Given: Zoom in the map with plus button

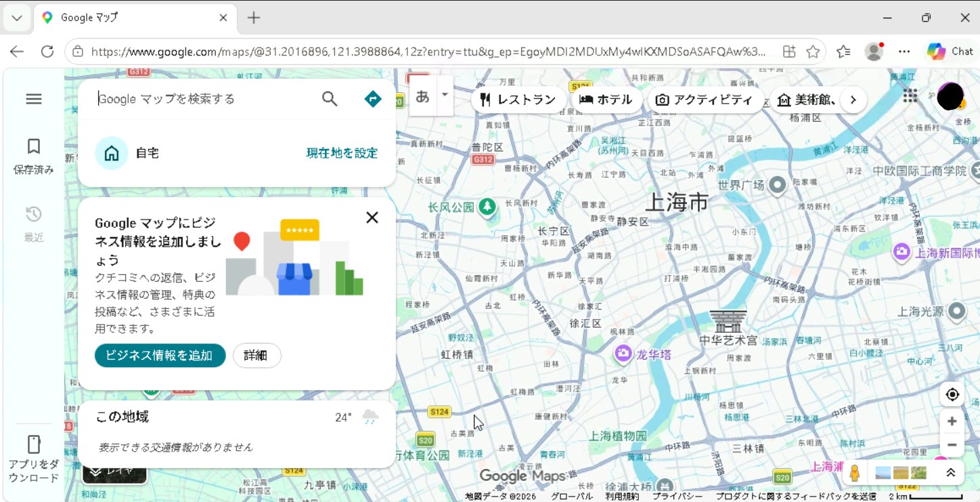Looking at the screenshot, I should [952, 421].
